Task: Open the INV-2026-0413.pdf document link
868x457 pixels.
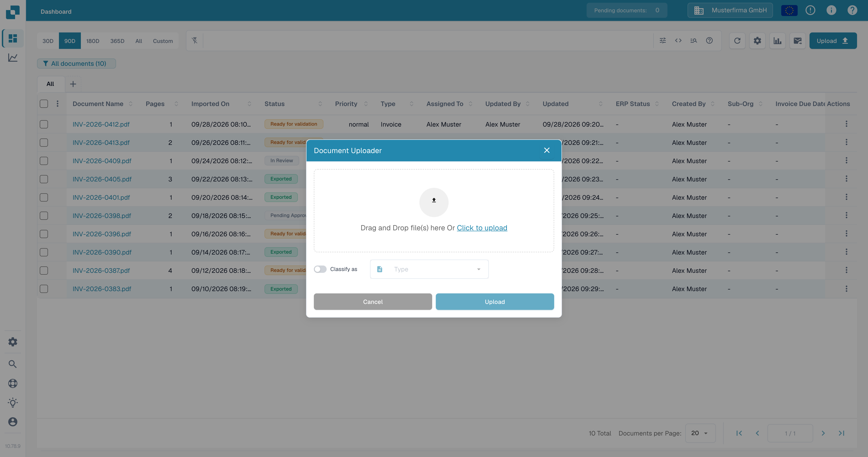Action: (x=101, y=143)
